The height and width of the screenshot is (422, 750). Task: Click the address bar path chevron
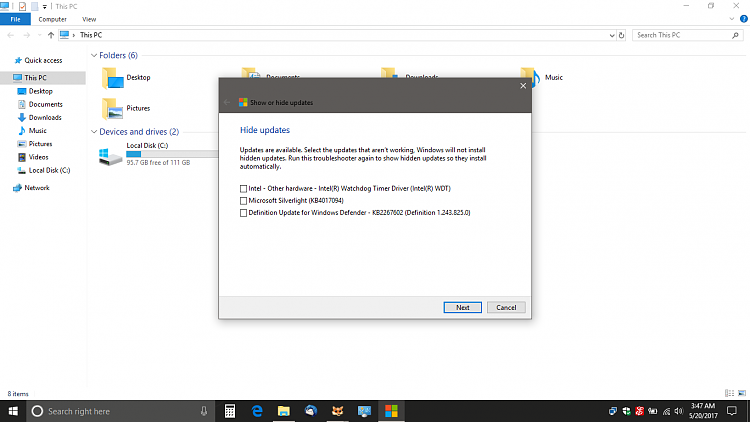pos(74,35)
